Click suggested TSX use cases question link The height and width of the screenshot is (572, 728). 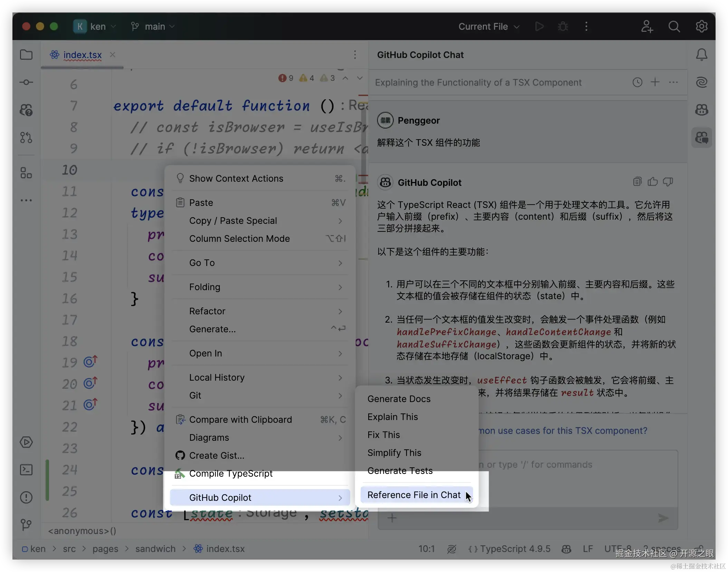click(x=563, y=431)
